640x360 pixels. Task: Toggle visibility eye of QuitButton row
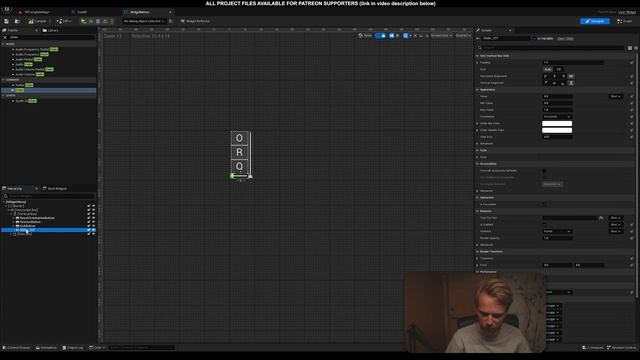93,226
